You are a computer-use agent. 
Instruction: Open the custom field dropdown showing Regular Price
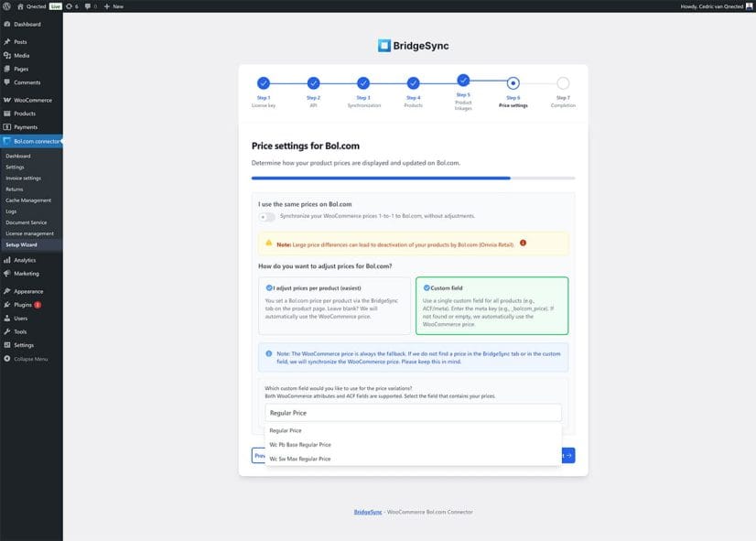click(x=412, y=412)
